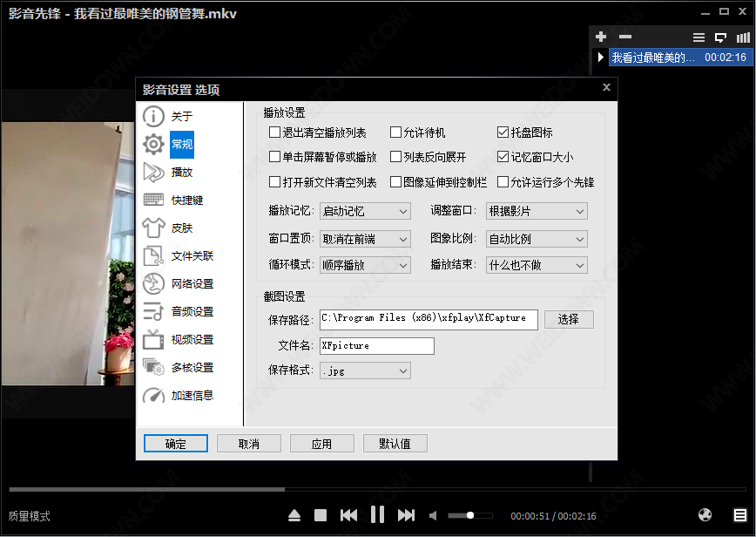Open the 窗口置顶 dropdown

tap(365, 240)
